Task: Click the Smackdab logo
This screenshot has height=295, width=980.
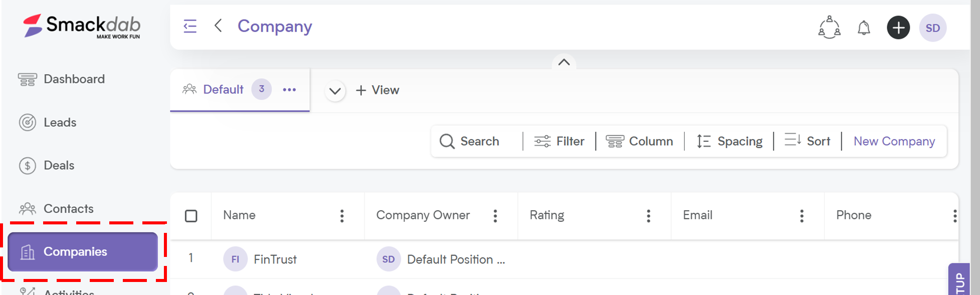Action: (82, 26)
